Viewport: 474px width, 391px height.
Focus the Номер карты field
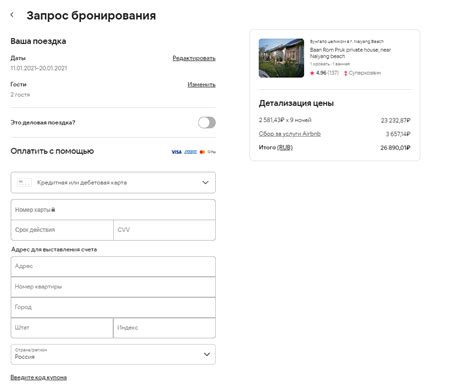[113, 210]
